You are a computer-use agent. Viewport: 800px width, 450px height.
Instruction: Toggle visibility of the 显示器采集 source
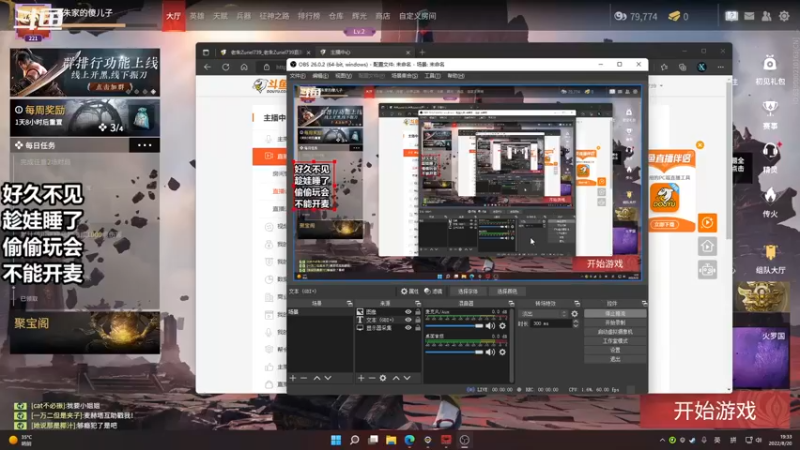pyautogui.click(x=408, y=328)
